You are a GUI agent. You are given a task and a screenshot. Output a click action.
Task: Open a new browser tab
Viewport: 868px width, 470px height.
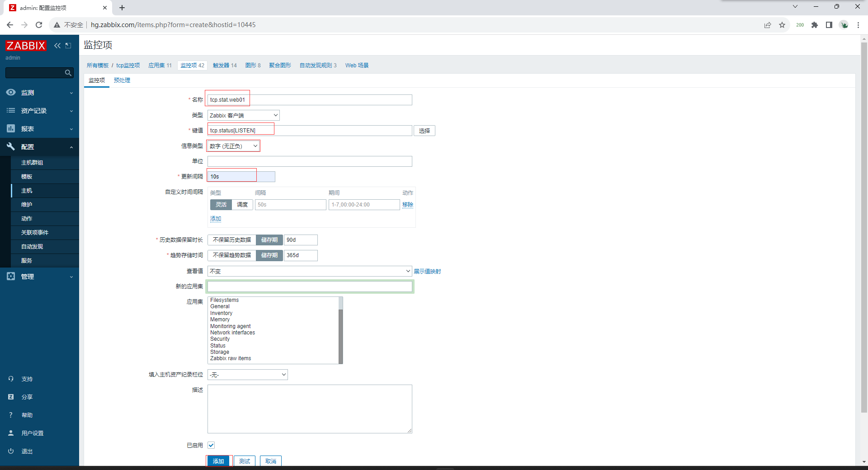[122, 8]
